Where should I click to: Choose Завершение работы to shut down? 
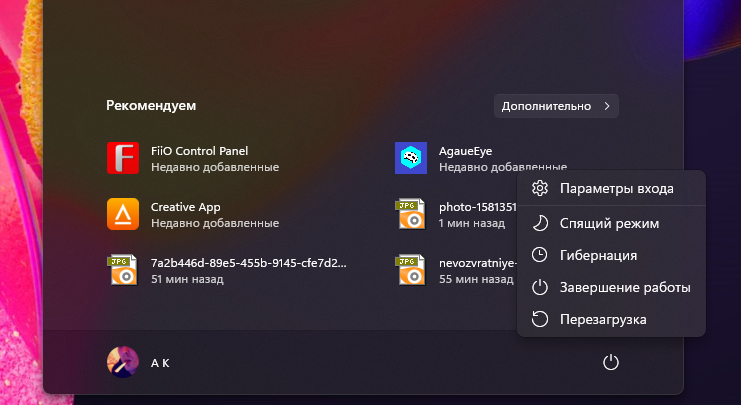click(625, 287)
